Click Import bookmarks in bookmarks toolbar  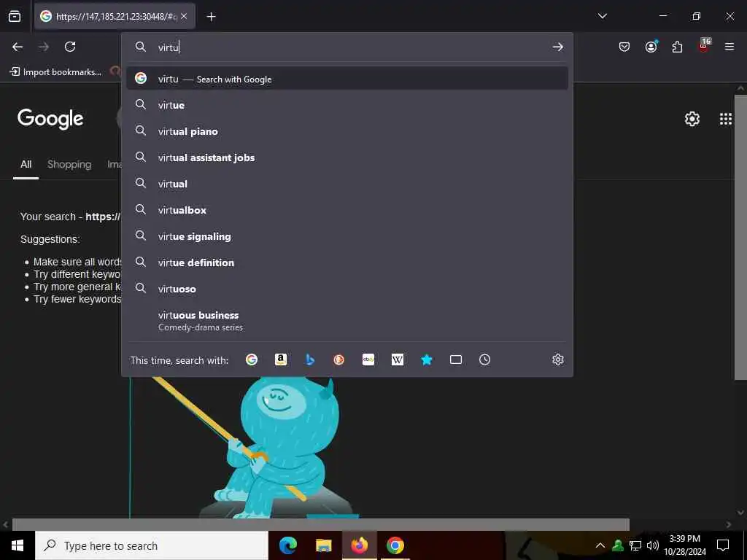click(x=55, y=72)
